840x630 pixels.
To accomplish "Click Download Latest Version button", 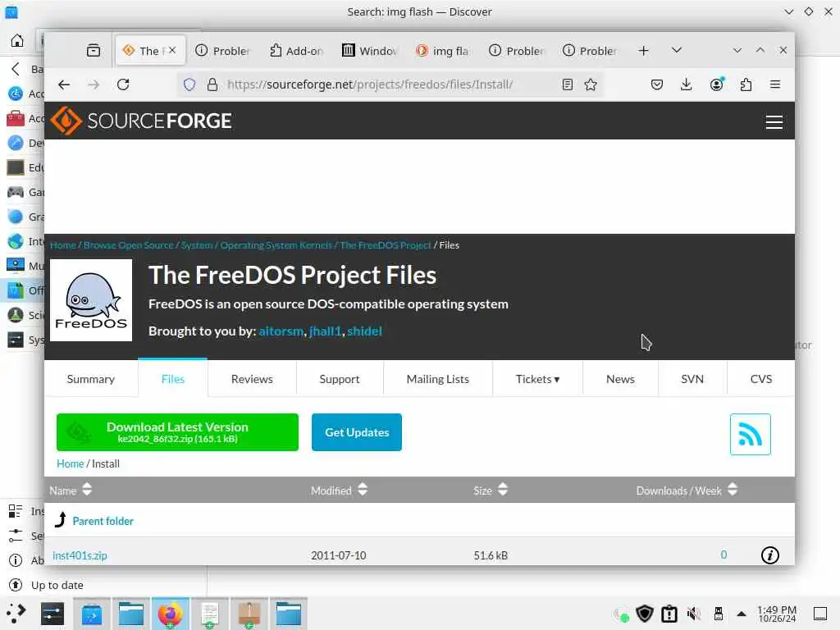I will click(x=177, y=431).
